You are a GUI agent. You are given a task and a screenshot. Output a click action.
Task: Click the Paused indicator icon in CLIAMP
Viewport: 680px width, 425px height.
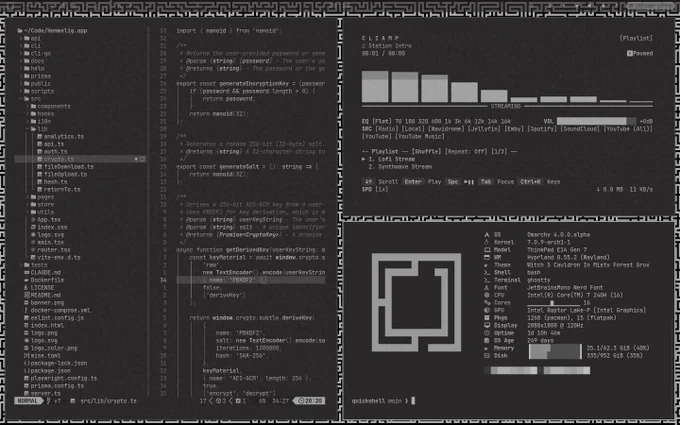pyautogui.click(x=630, y=53)
